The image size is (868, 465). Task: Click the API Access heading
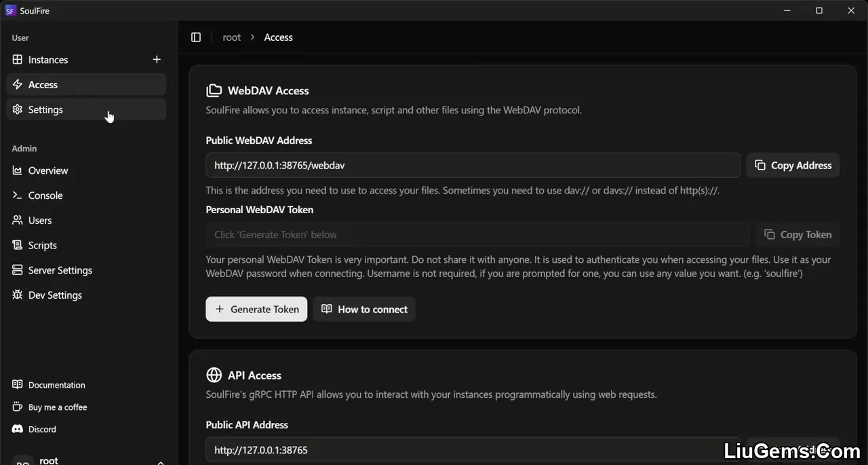click(254, 375)
